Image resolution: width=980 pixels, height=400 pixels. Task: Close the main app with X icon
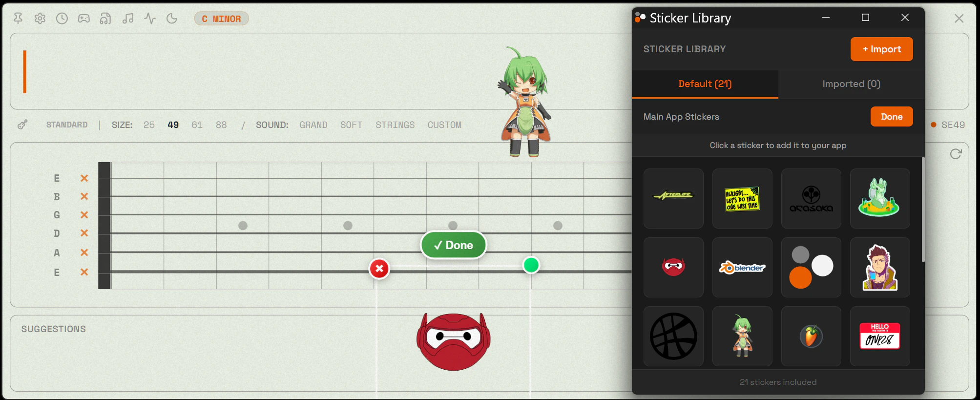[x=959, y=19]
